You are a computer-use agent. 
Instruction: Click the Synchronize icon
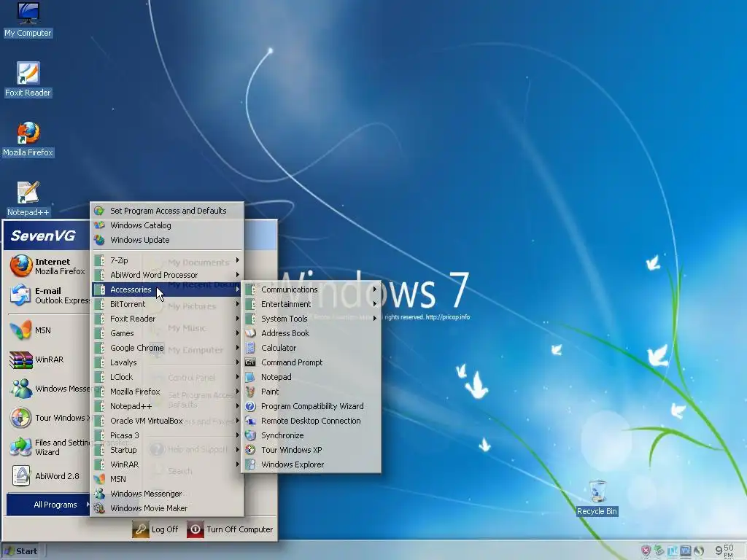tap(251, 436)
